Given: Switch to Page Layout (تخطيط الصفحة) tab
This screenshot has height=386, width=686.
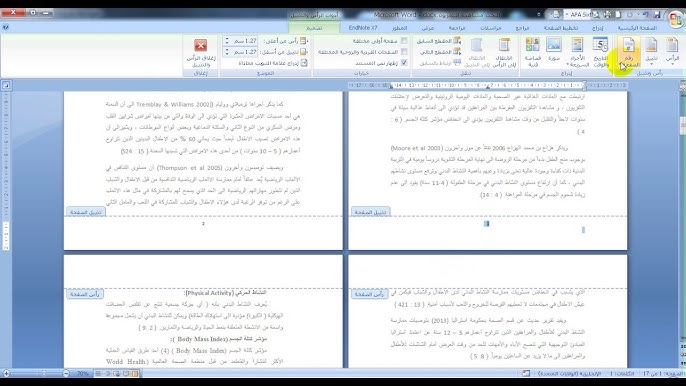Looking at the screenshot, I should [x=561, y=28].
